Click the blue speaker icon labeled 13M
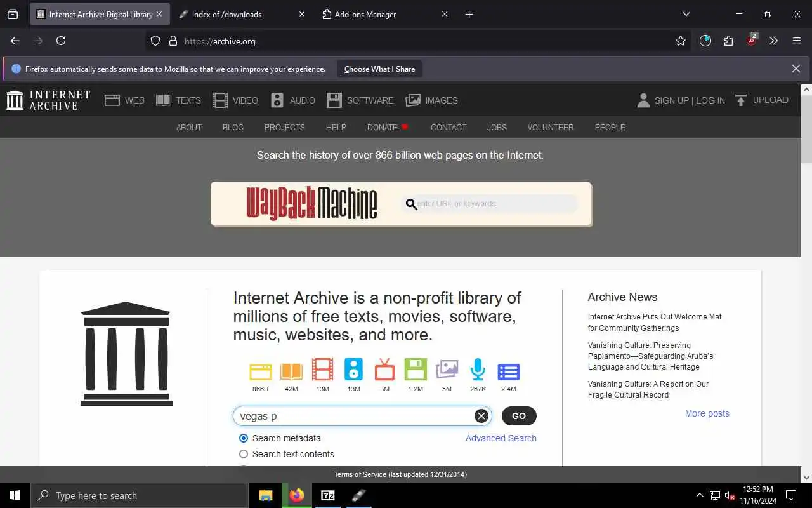Screen dimensions: 812x508 [x=353, y=370]
